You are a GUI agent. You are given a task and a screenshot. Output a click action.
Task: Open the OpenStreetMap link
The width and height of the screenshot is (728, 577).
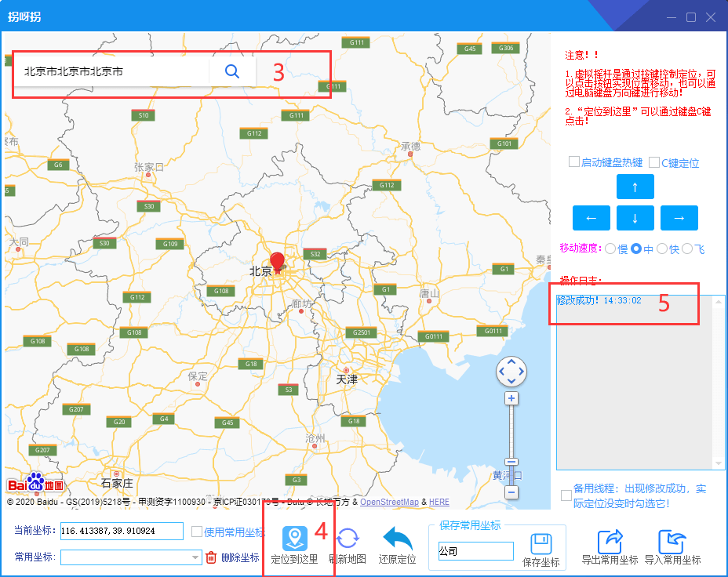point(390,502)
